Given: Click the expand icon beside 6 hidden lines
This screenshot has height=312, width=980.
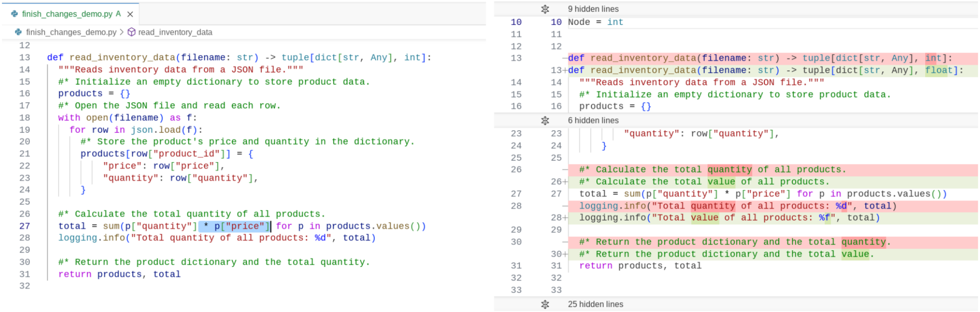Looking at the screenshot, I should click(x=545, y=120).
